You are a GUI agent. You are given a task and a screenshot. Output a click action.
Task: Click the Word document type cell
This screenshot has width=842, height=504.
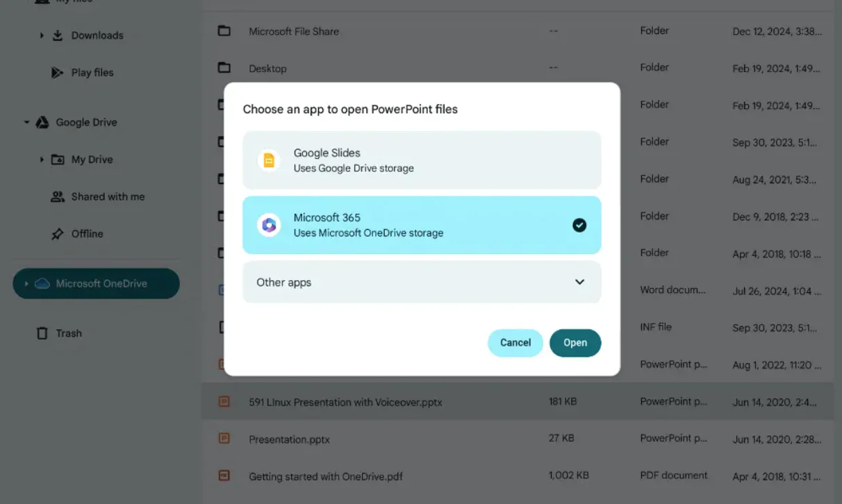point(672,289)
